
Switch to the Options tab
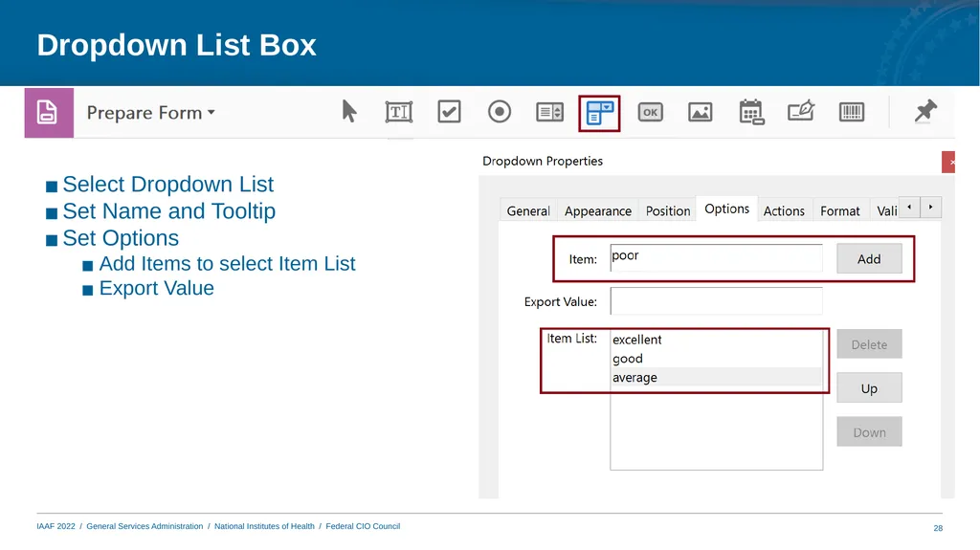(x=726, y=209)
